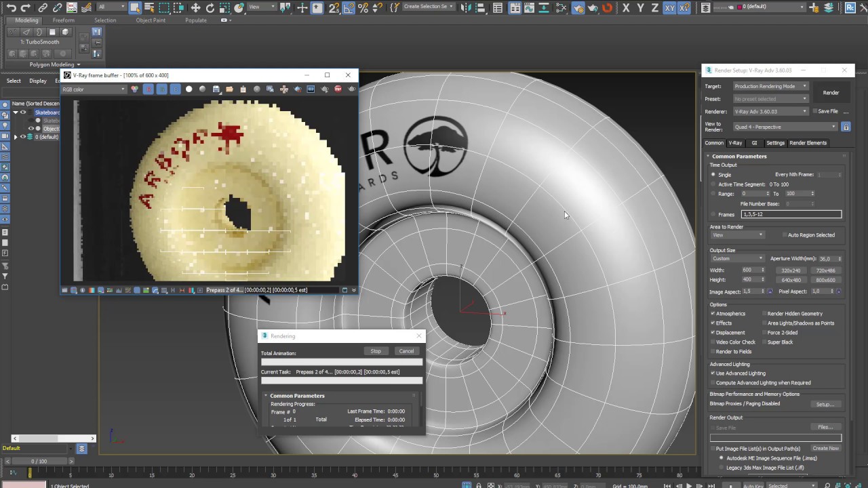
Task: Stop rendering red icon in frame buffer
Action: (x=338, y=89)
